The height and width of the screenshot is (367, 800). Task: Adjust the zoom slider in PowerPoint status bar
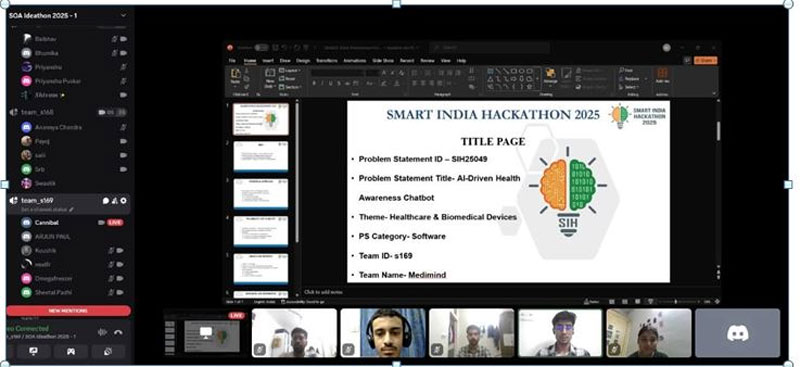click(676, 302)
